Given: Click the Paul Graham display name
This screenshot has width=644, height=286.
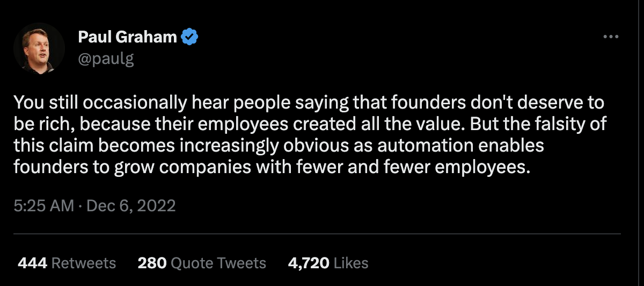Looking at the screenshot, I should (128, 37).
